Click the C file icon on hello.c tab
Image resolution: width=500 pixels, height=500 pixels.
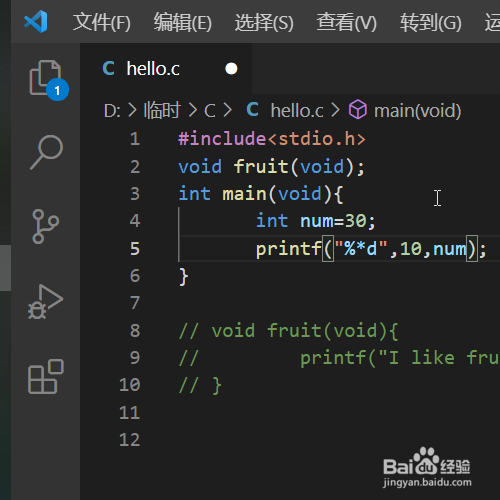coord(109,69)
